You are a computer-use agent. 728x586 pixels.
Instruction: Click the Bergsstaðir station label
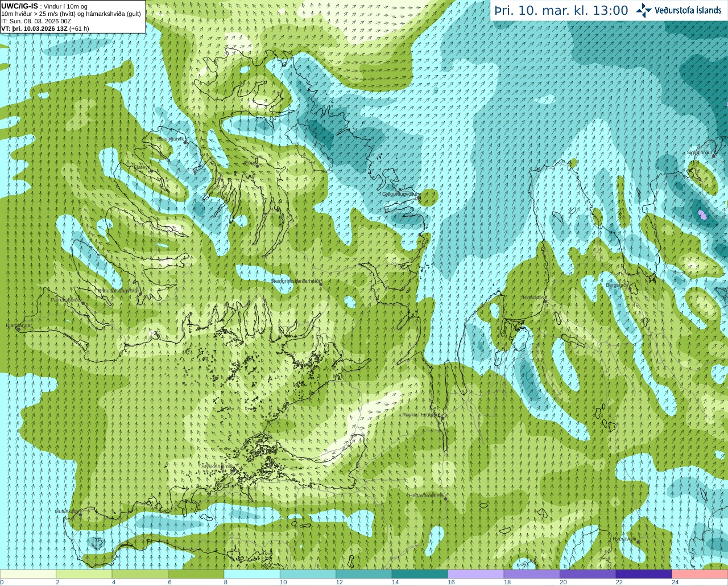click(x=618, y=285)
